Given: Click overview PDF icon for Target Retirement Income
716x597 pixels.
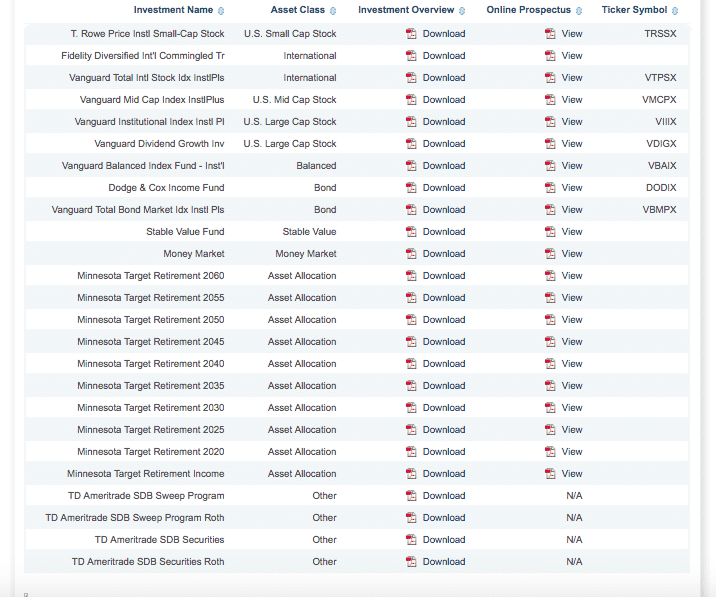Looking at the screenshot, I should pos(411,474).
